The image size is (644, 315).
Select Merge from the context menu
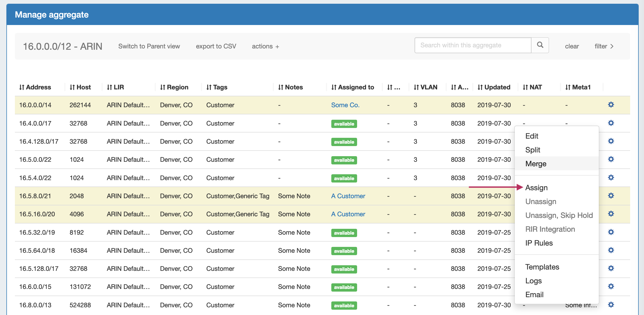click(x=536, y=164)
